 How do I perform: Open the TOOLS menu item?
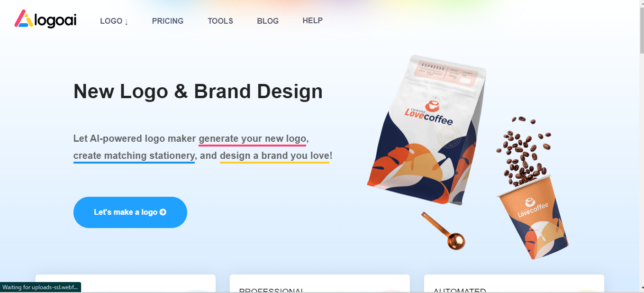click(x=220, y=21)
